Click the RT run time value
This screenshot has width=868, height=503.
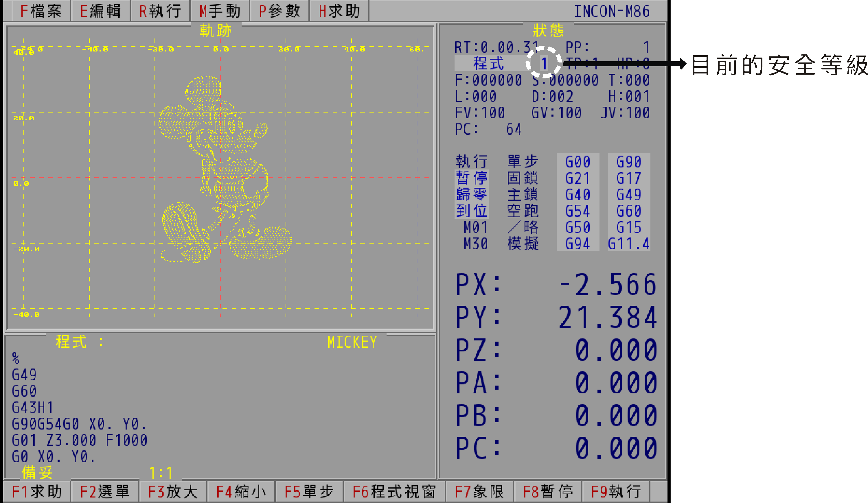[510, 47]
